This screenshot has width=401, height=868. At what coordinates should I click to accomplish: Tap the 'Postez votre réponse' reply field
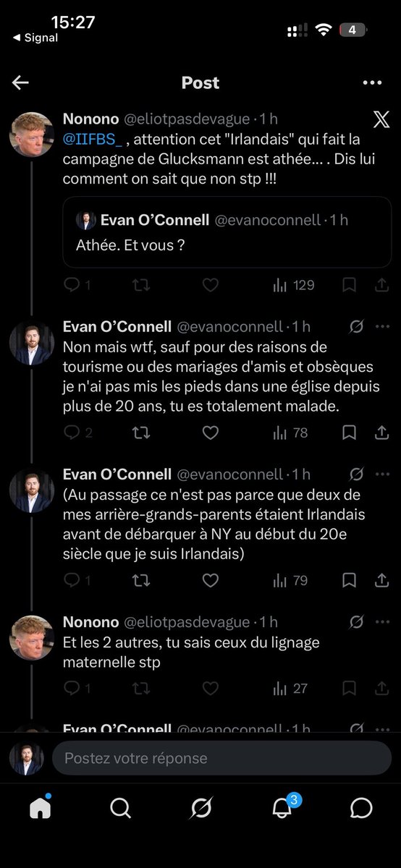pos(221,758)
